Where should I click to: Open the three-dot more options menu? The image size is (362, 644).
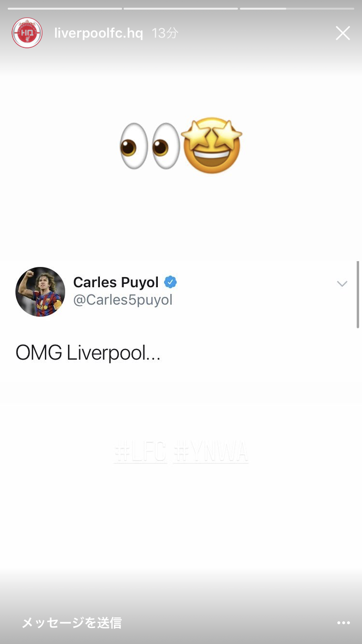(344, 623)
